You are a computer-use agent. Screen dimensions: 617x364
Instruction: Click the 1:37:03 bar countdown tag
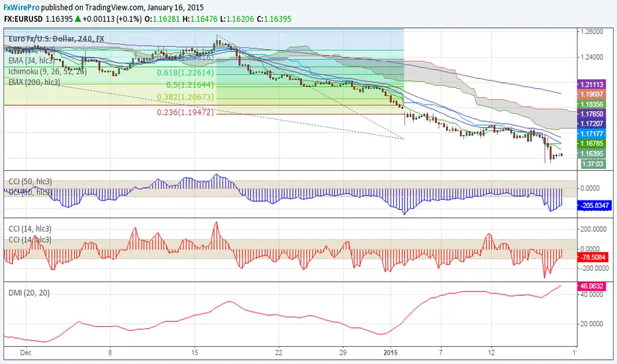[593, 163]
